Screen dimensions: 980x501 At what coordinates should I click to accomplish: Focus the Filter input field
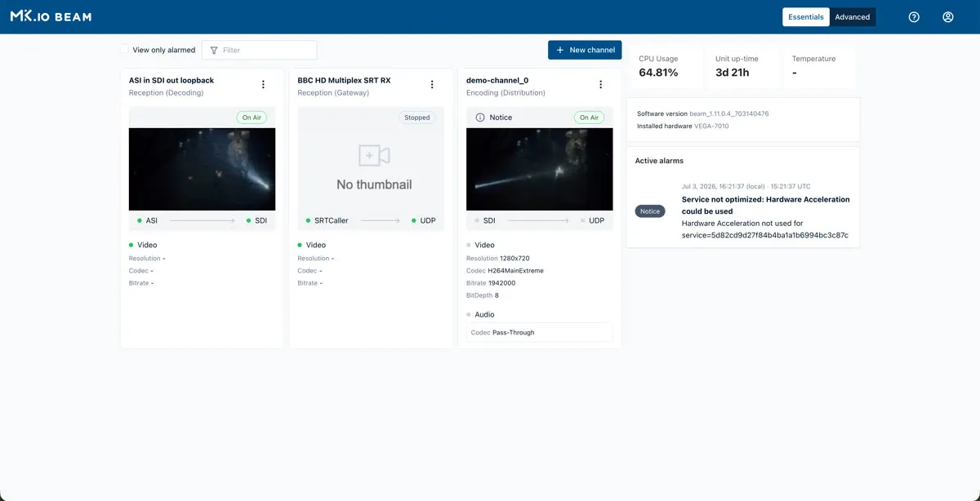pos(260,50)
